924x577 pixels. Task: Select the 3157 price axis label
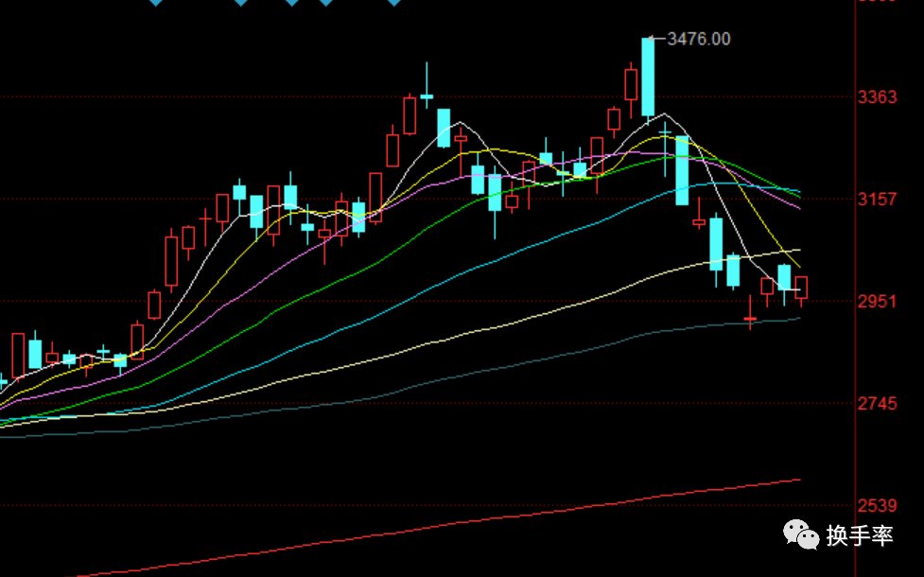click(x=878, y=200)
